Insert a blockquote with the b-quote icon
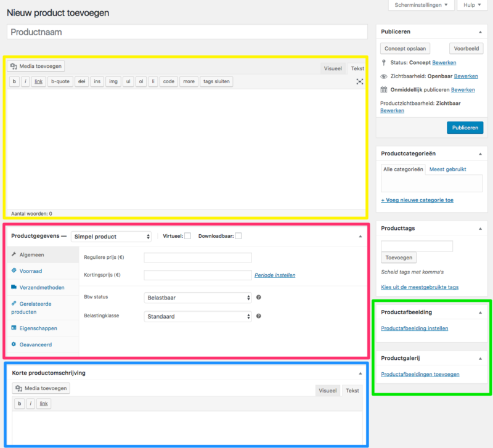493x448 pixels. tap(59, 81)
